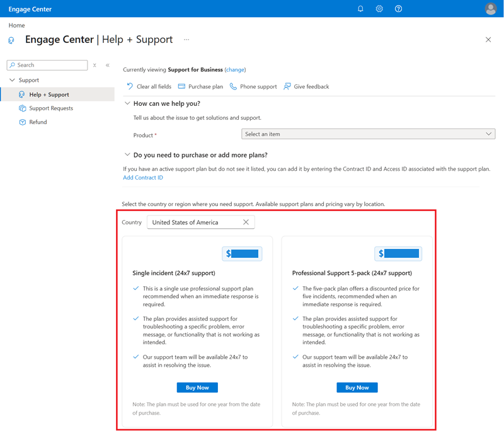The width and height of the screenshot is (504, 433).
Task: Click the Support Requests icon
Action: click(x=22, y=108)
